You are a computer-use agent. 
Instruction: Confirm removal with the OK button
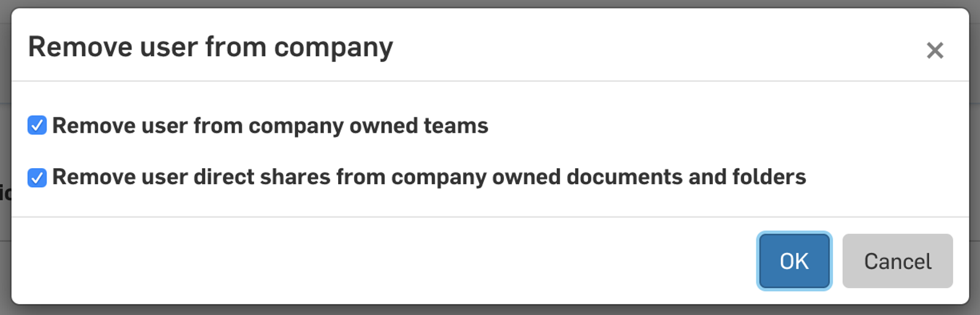pyautogui.click(x=794, y=261)
